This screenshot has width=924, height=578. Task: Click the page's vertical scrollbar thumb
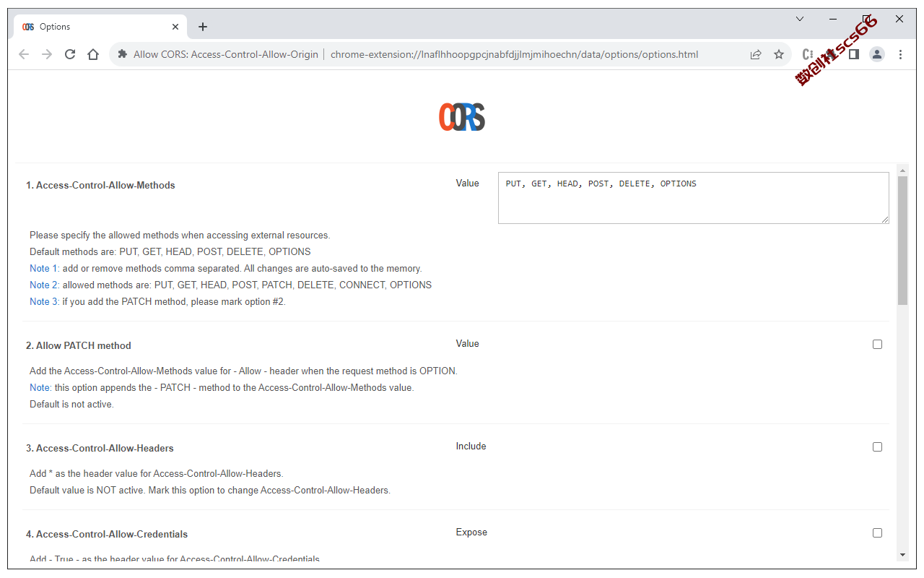point(902,241)
